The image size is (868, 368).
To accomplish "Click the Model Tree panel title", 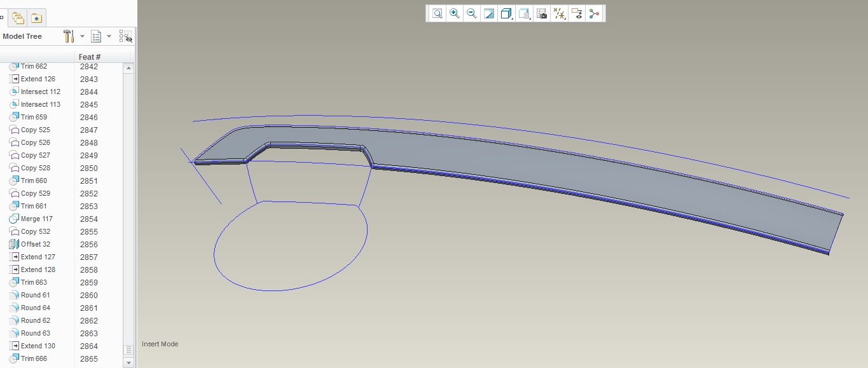I will (x=22, y=36).
